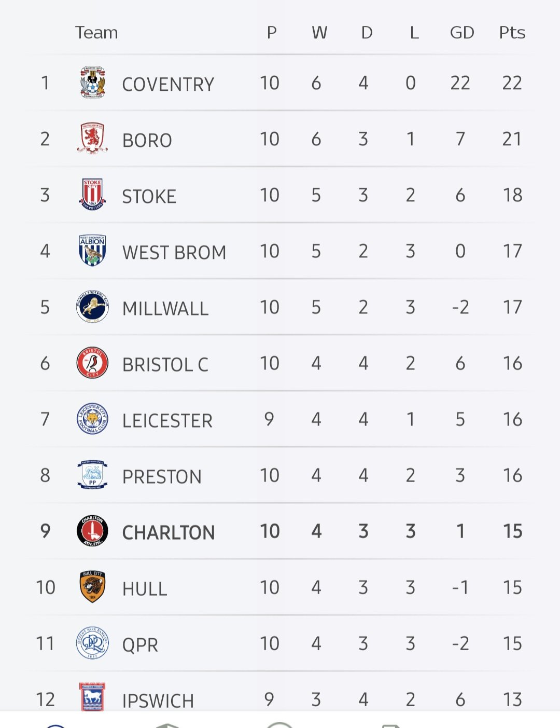Viewport: 560px width, 728px height.
Task: Open the Leicester City fox crest
Action: pyautogui.click(x=92, y=419)
